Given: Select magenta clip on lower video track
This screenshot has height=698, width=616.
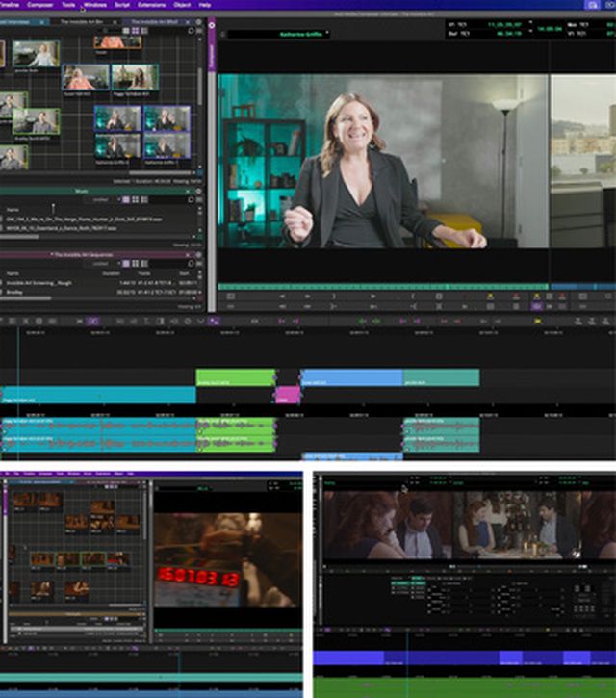Looking at the screenshot, I should [x=288, y=395].
